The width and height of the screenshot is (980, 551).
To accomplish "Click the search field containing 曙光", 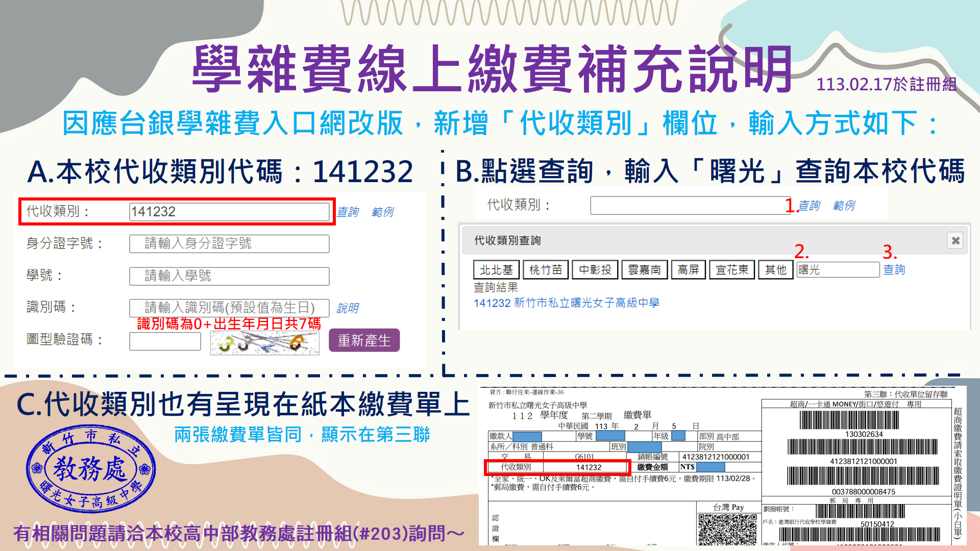I will click(838, 270).
